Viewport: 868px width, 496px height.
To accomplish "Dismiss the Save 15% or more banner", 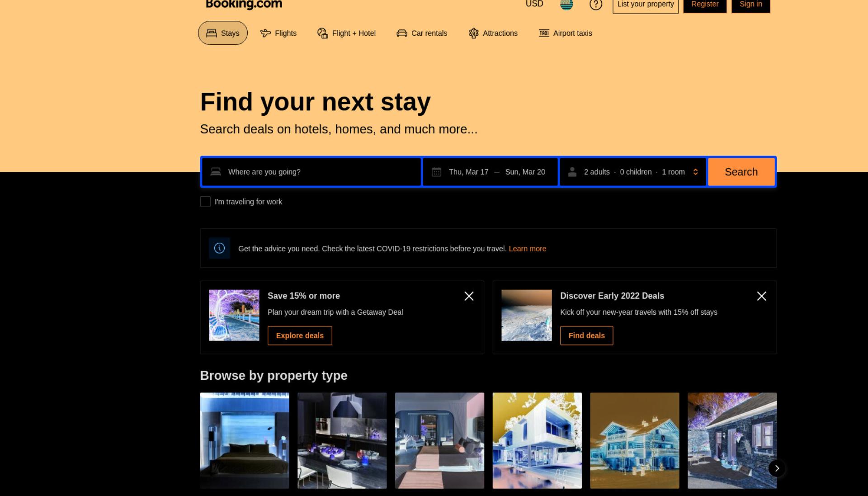I will pyautogui.click(x=469, y=296).
